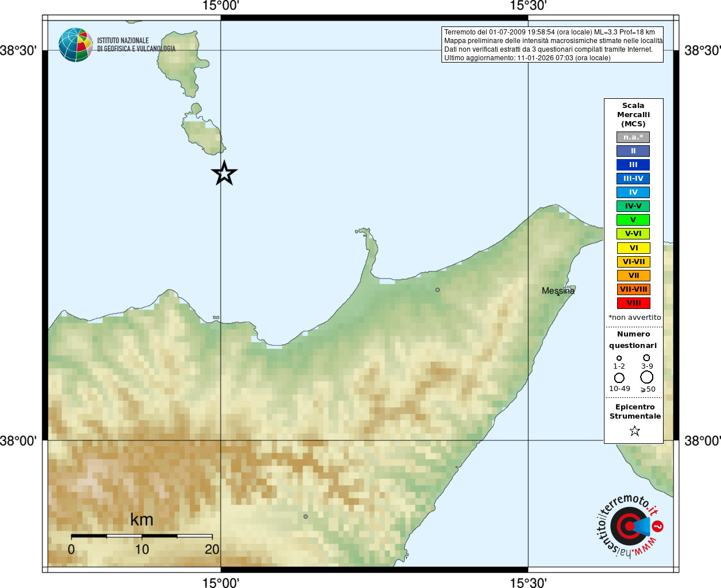Image resolution: width=721 pixels, height=588 pixels.
Task: Select the gray n.a.* legend swatch
Action: [633, 137]
